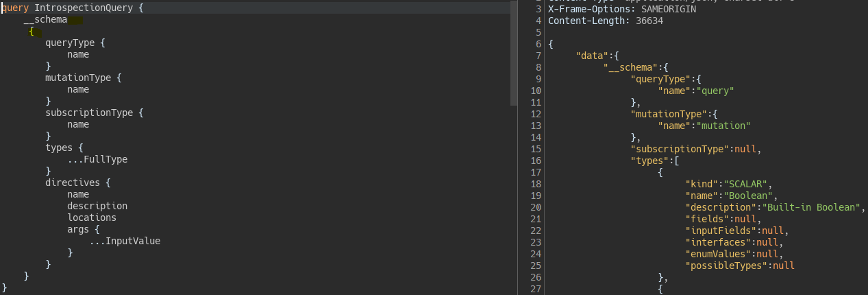This screenshot has width=868, height=295.
Task: Click the "enumValues" key in response
Action: pos(715,254)
